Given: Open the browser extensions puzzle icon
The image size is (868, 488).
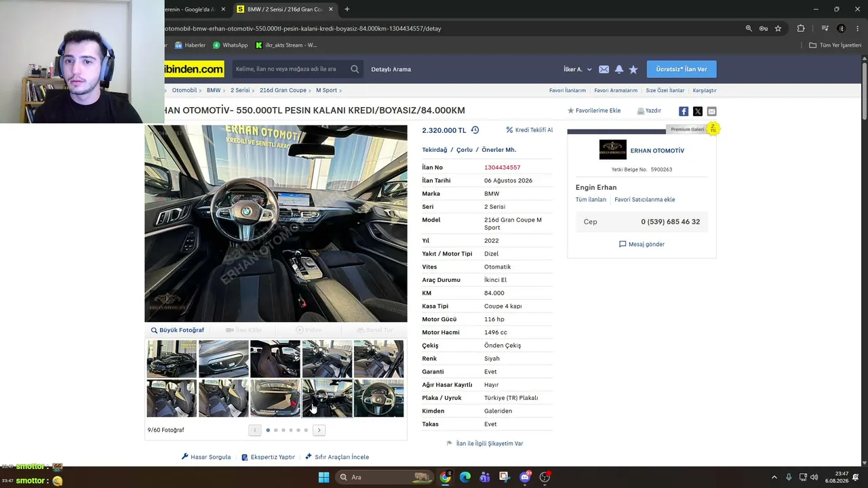Looking at the screenshot, I should click(801, 28).
